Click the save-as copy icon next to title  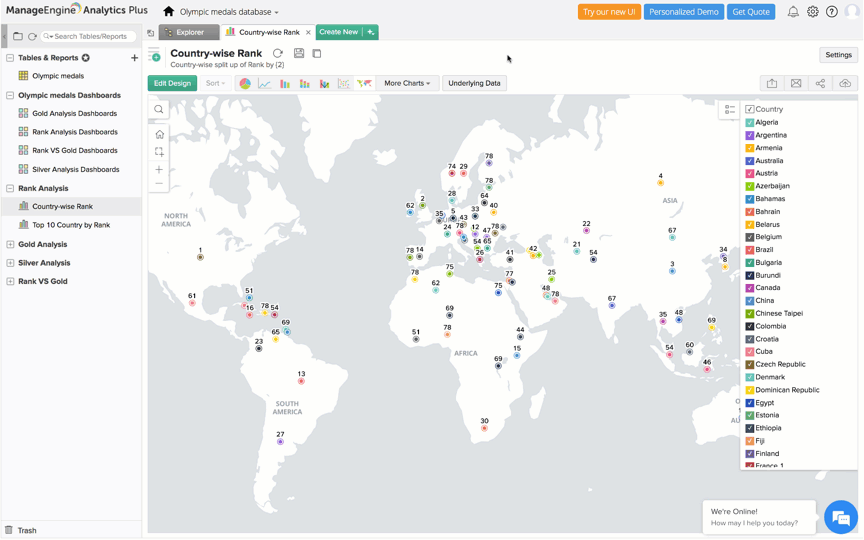point(317,53)
